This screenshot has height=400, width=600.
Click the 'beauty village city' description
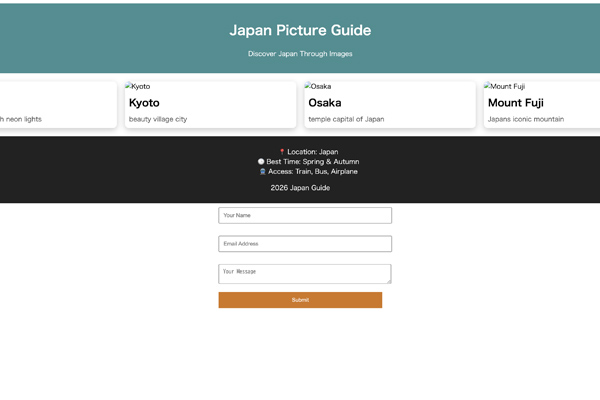158,119
